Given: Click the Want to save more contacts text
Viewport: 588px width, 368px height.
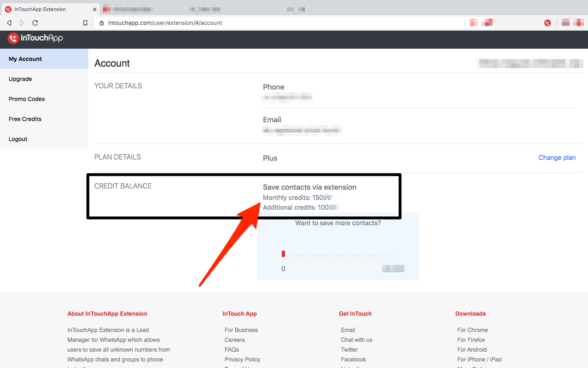Looking at the screenshot, I should tap(338, 223).
